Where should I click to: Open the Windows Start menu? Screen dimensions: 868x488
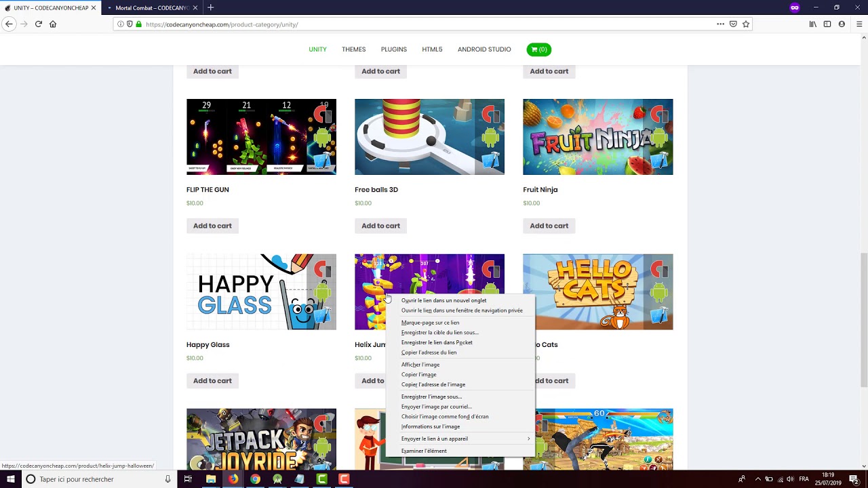[x=10, y=479]
